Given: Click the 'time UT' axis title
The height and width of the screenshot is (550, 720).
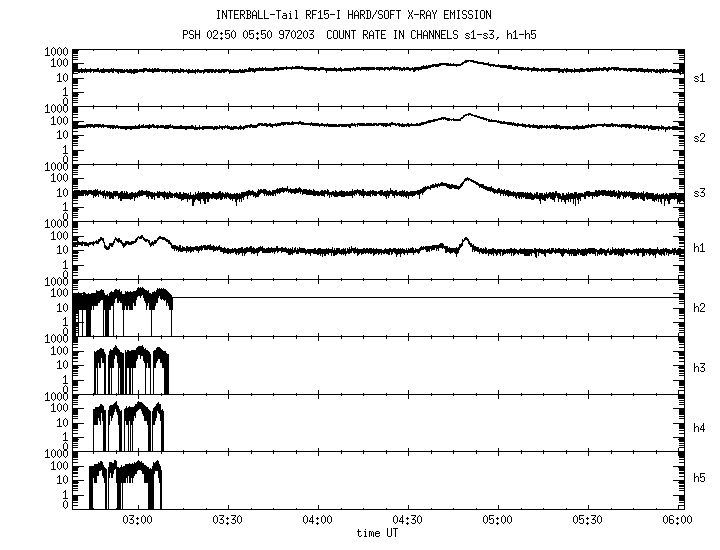Looking at the screenshot, I should click(x=378, y=534).
